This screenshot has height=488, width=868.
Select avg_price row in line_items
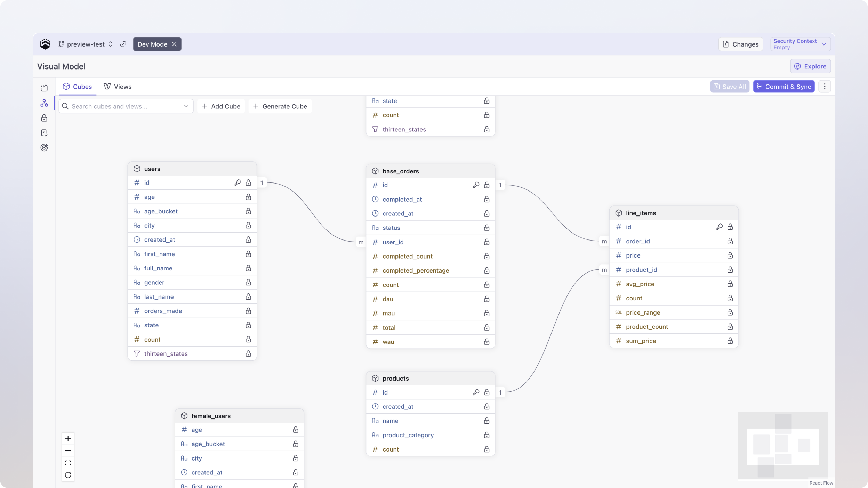[x=674, y=284]
